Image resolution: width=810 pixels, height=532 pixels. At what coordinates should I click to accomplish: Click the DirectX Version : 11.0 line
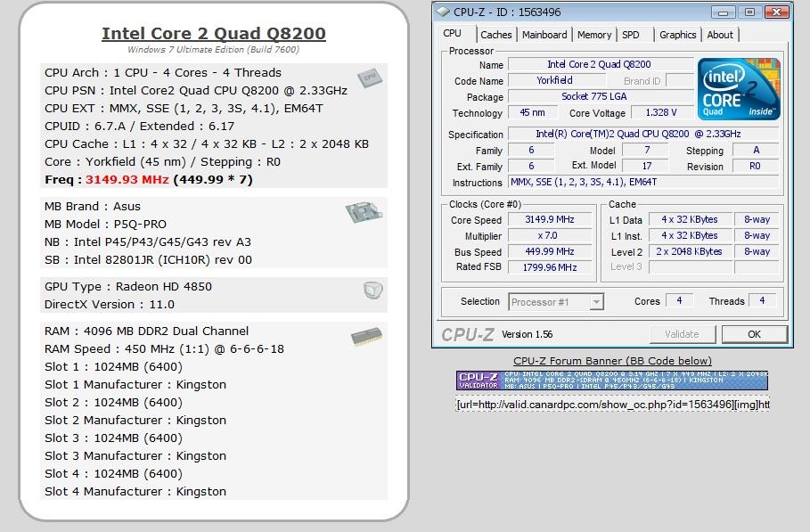pos(110,305)
